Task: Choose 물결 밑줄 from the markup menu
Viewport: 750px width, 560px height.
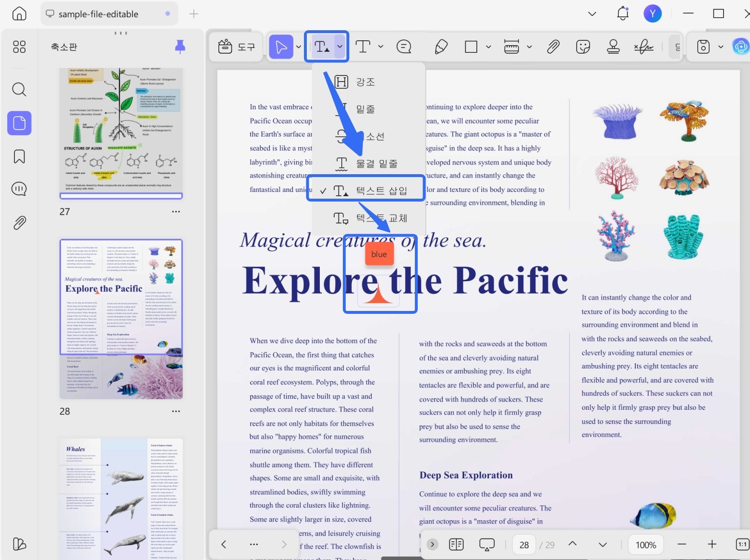Action: coord(366,164)
